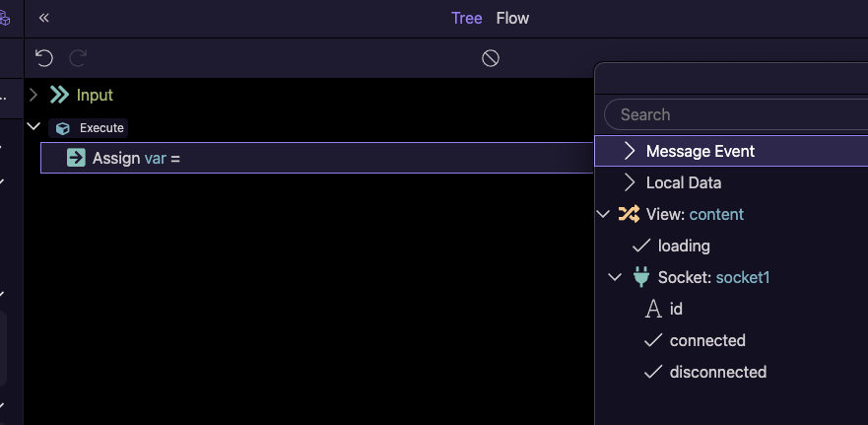The height and width of the screenshot is (425, 868).
Task: Select the socket id text item
Action: point(676,309)
